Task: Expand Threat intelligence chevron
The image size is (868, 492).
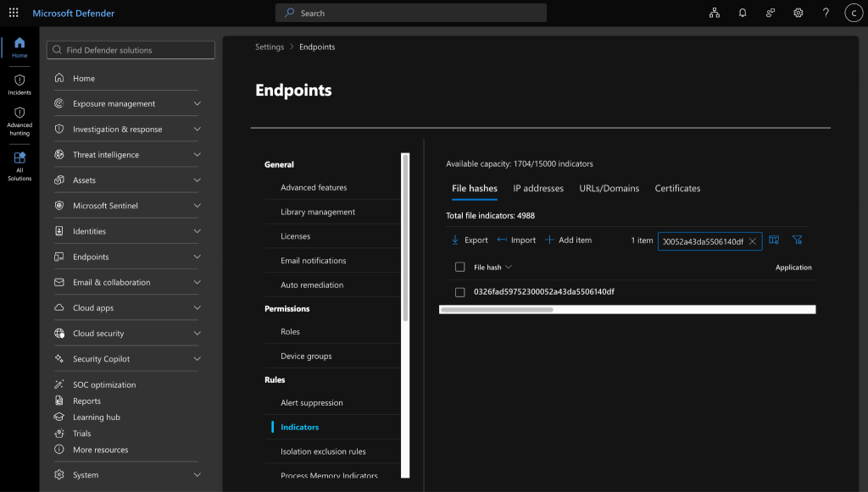Action: (x=197, y=154)
